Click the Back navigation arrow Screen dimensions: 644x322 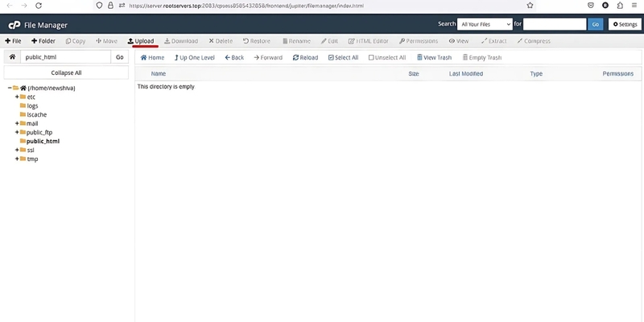click(234, 58)
